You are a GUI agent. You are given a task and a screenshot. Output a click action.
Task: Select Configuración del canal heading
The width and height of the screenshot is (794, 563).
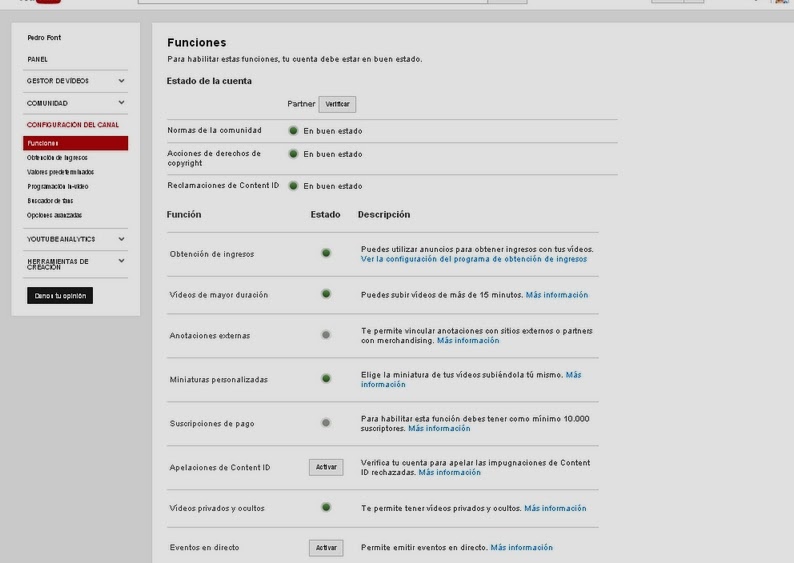point(73,125)
